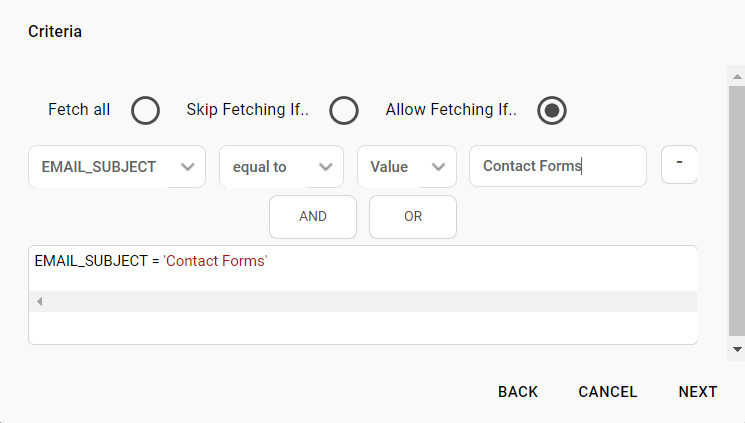Click the horizontal scrollbar track in expression box
Screen dimensions: 745x423
click(x=371, y=301)
